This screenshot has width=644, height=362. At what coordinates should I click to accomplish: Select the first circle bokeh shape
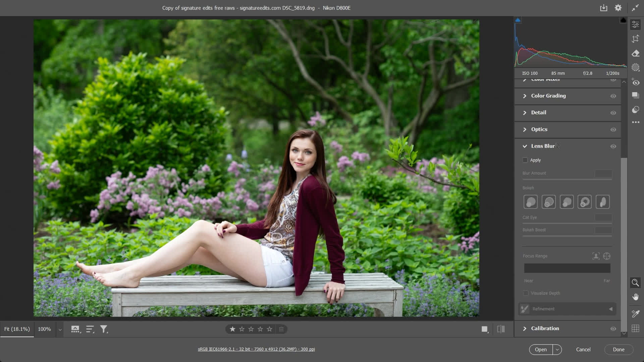point(530,202)
